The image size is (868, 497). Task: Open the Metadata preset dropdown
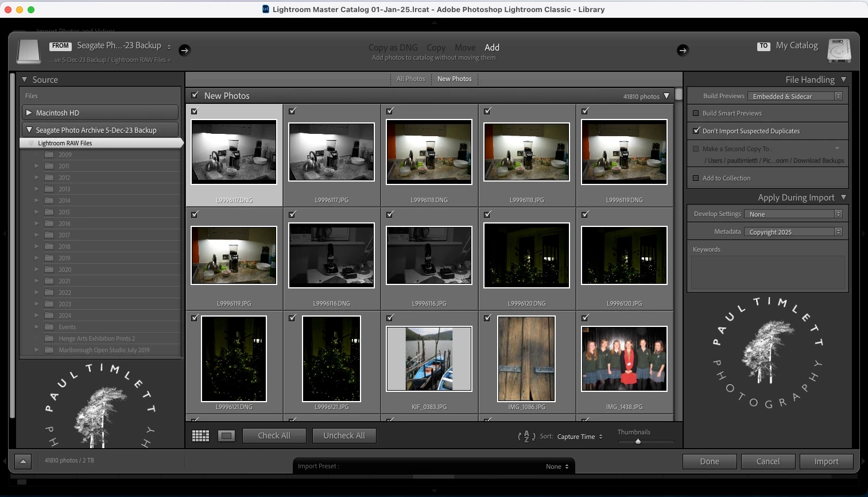pos(793,232)
